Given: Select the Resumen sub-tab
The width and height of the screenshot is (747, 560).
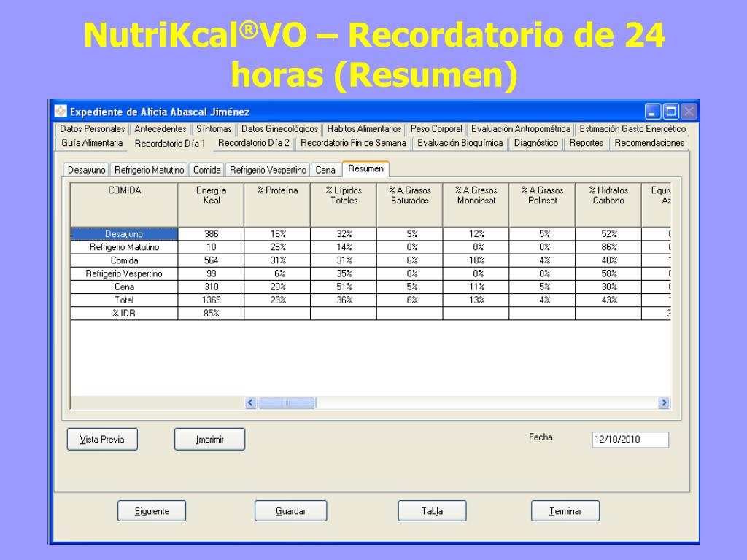Looking at the screenshot, I should pos(366,169).
